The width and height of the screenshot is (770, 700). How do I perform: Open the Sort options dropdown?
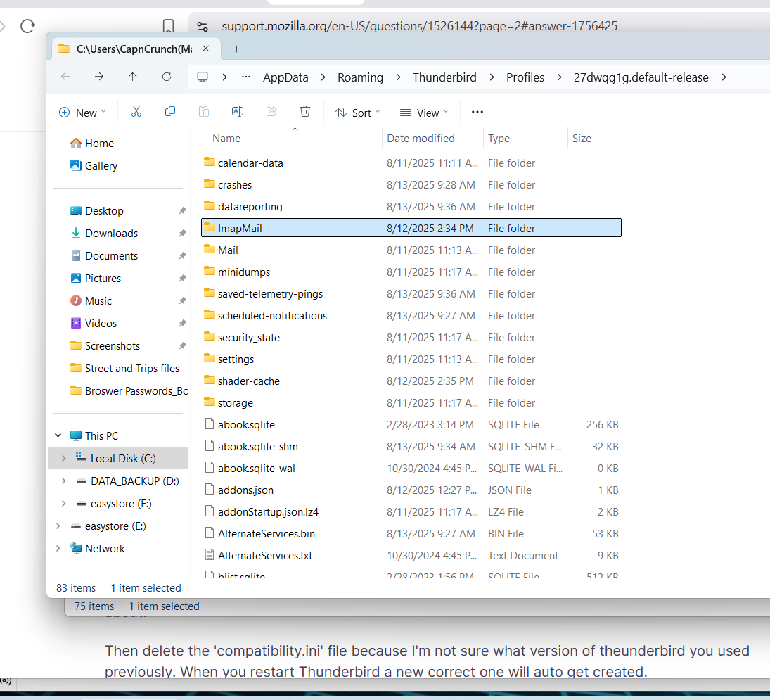[x=357, y=113]
